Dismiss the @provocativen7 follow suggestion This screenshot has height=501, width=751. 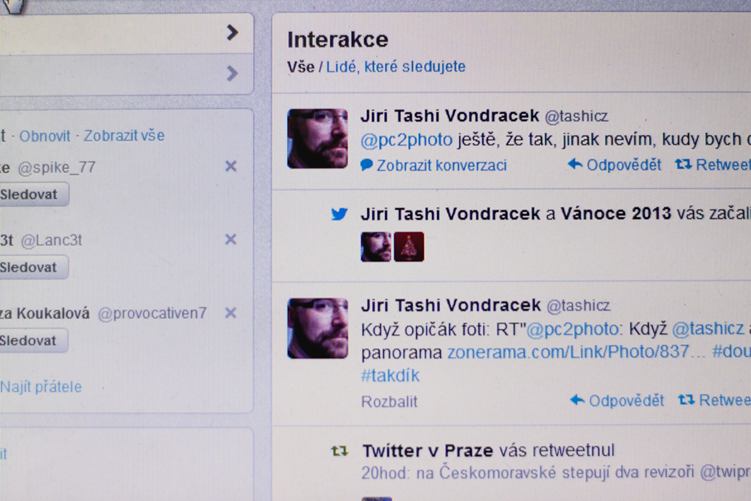tap(231, 313)
